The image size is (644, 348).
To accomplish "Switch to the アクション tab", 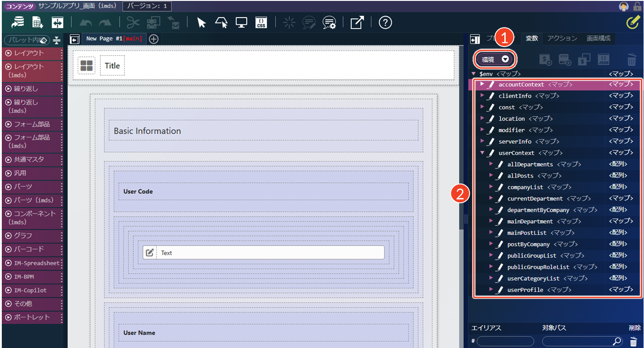I will (562, 38).
